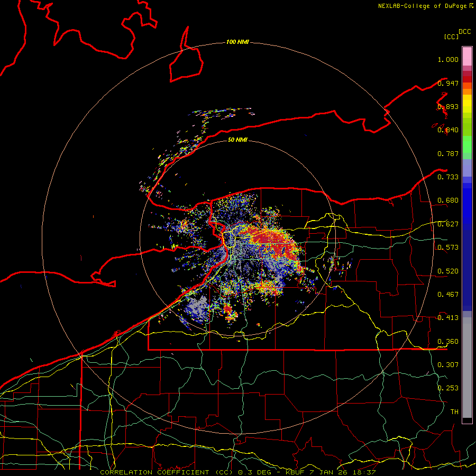Click the 0.680 legend value

[x=448, y=200]
